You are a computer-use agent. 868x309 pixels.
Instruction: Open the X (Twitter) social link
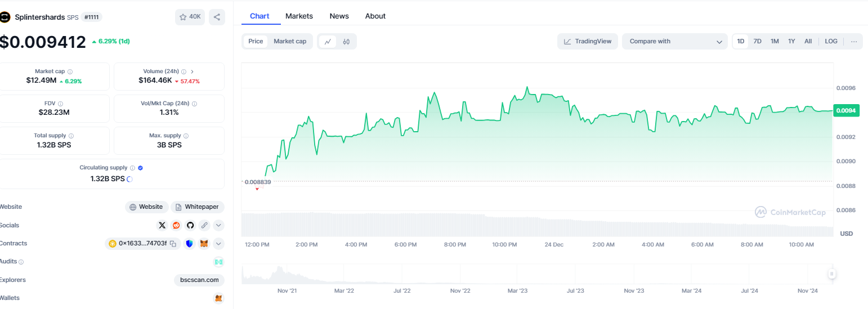[x=162, y=225]
